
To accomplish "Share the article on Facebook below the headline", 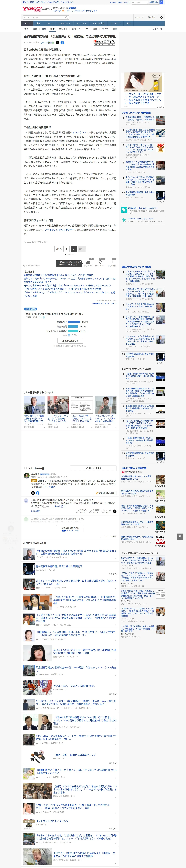I will (x=62, y=43).
